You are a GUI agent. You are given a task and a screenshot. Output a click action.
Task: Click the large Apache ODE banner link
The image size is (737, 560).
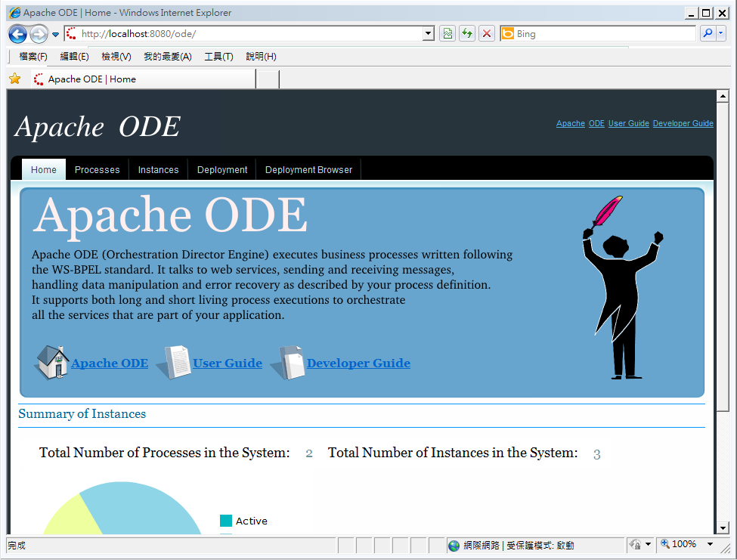pyautogui.click(x=110, y=364)
